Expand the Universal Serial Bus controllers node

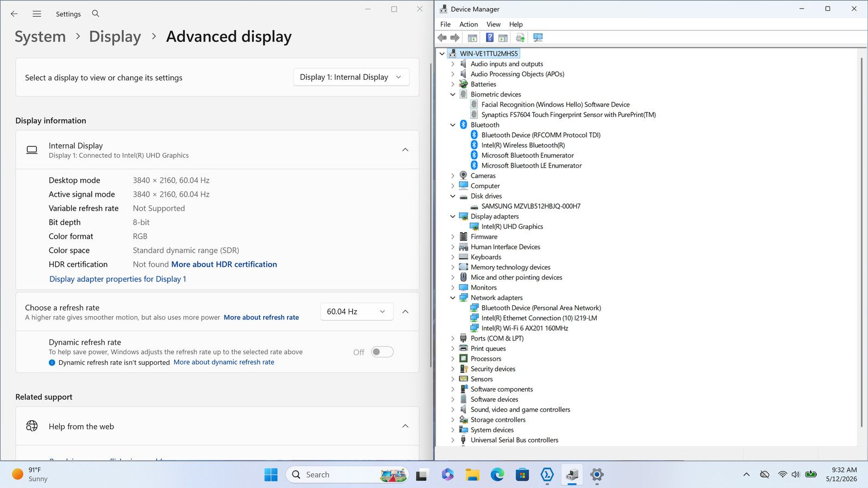[x=452, y=440]
